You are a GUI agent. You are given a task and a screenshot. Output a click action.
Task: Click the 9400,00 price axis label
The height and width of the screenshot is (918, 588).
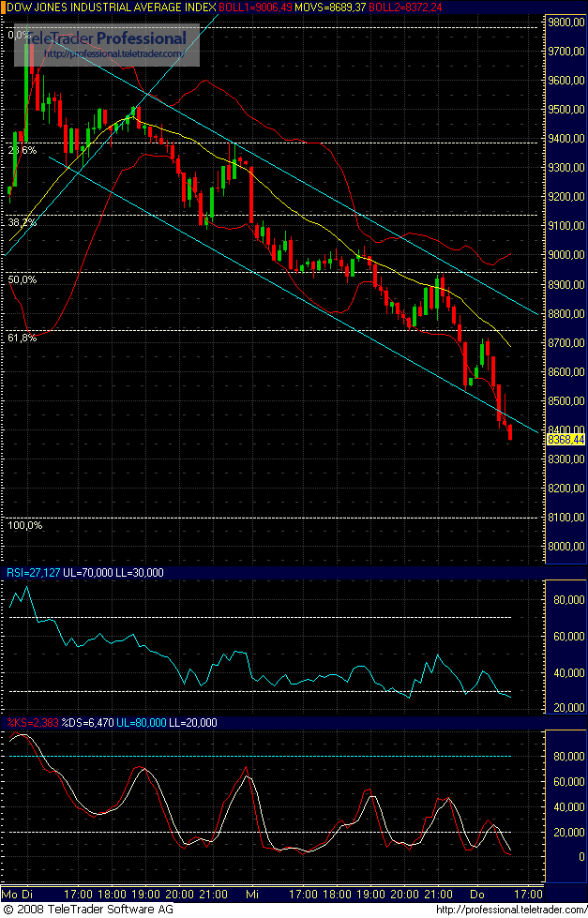coord(566,139)
